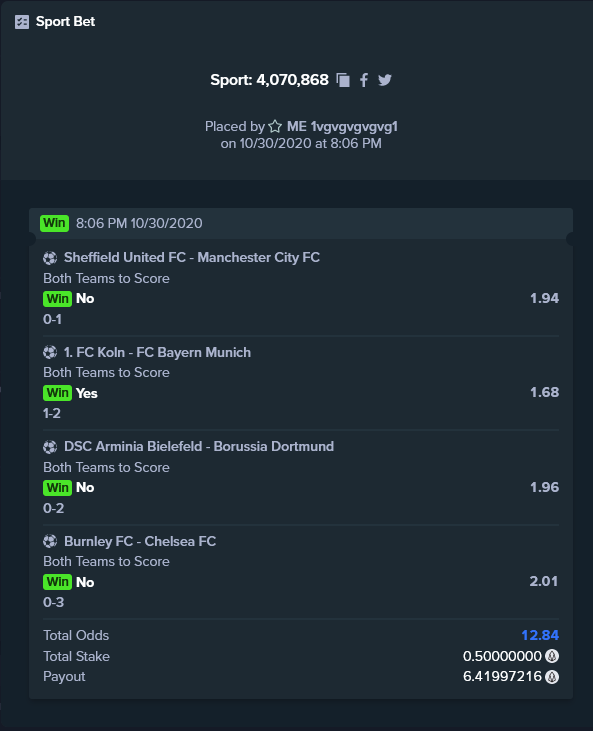Viewport: 593px width, 731px height.
Task: Click the Sport: 4,070,868 bet ID text
Action: click(269, 80)
